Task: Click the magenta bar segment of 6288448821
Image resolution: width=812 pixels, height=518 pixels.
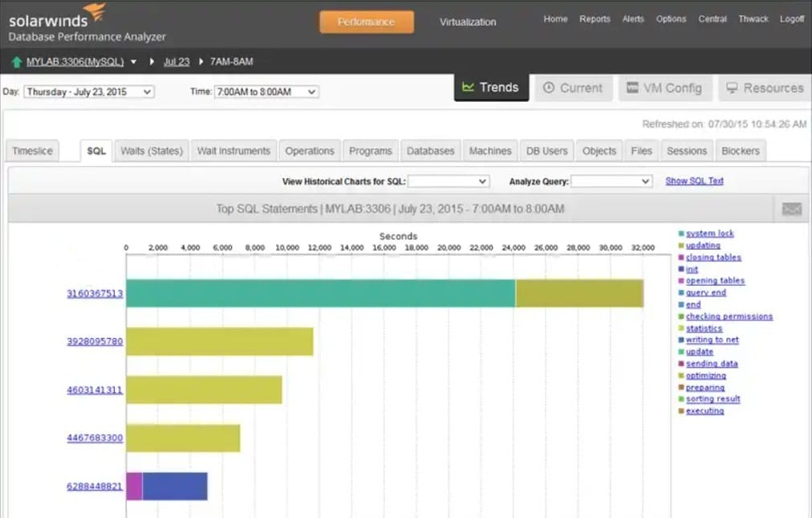Action: click(x=135, y=487)
